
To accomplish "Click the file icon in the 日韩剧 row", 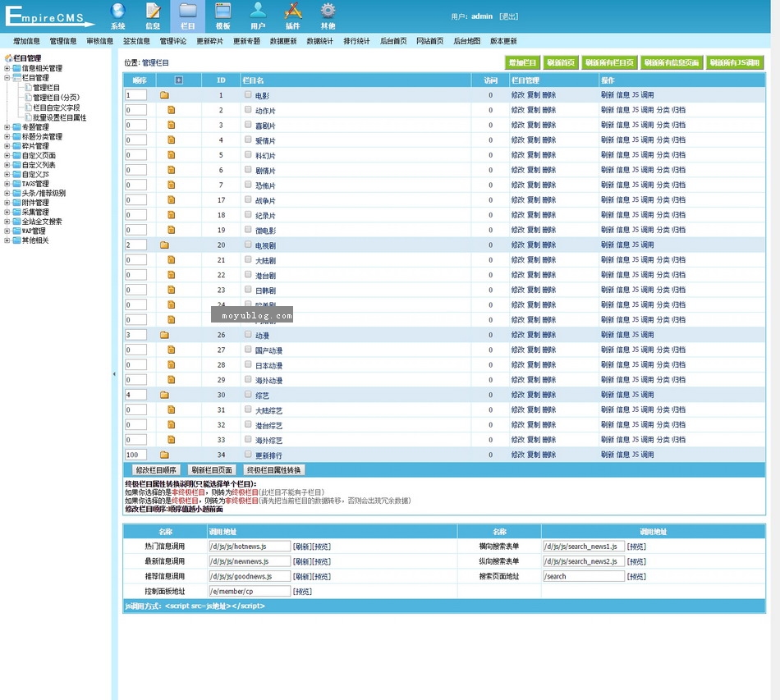I will pyautogui.click(x=171, y=290).
